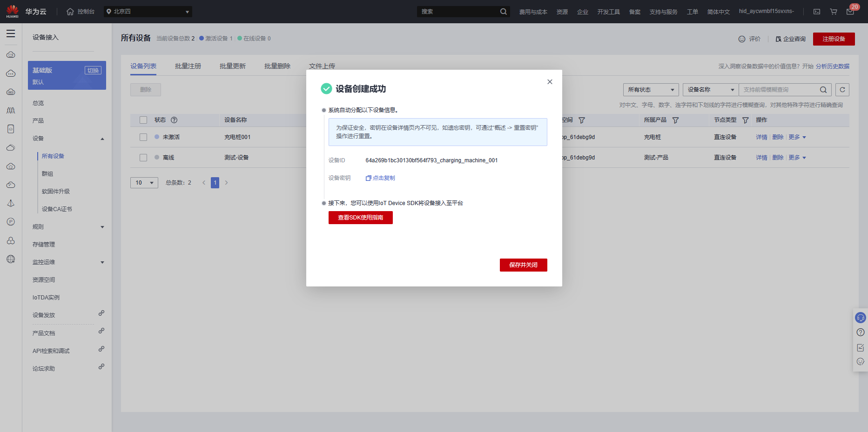Viewport: 868px width, 432px height.
Task: Click the 保存并关闭 button
Action: pos(524,265)
